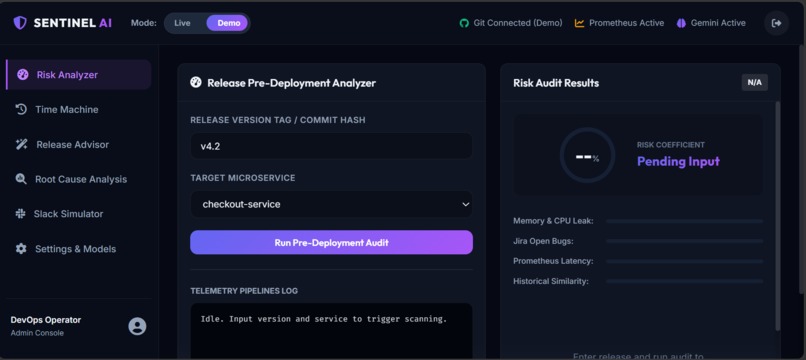The image size is (806, 360).
Task: Click the 'Jira Open Bugs:' label
Action: pos(543,241)
